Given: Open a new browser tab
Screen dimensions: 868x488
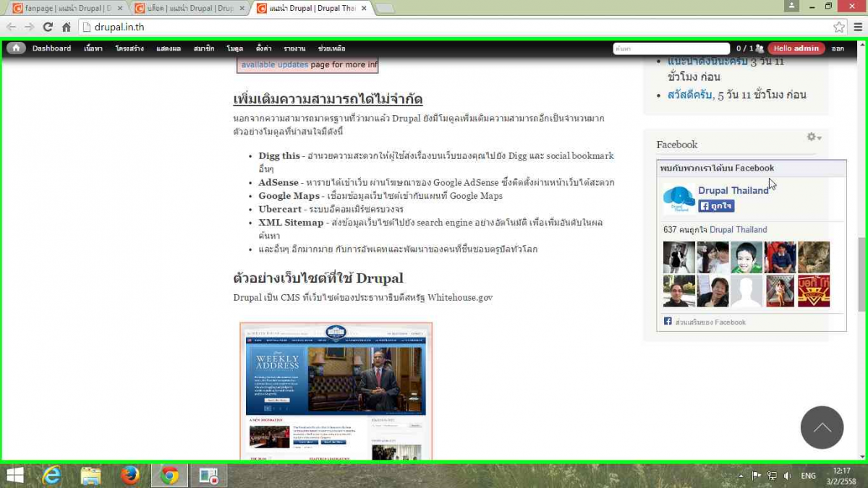Looking at the screenshot, I should point(385,9).
